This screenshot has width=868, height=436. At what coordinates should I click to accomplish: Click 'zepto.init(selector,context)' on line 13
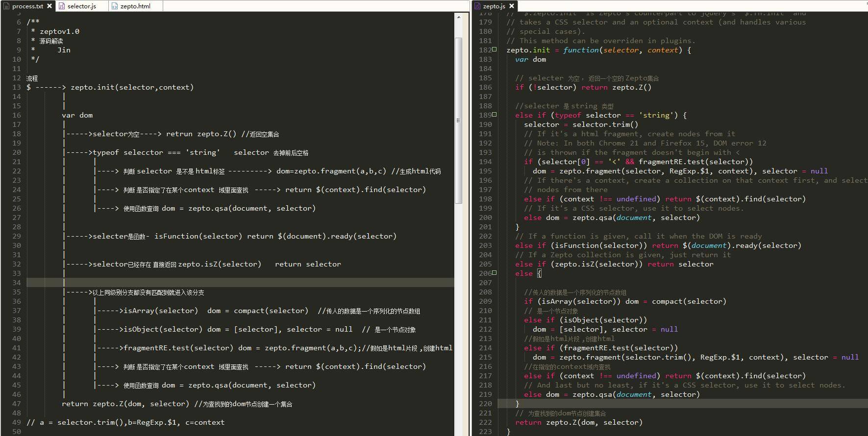pos(132,87)
